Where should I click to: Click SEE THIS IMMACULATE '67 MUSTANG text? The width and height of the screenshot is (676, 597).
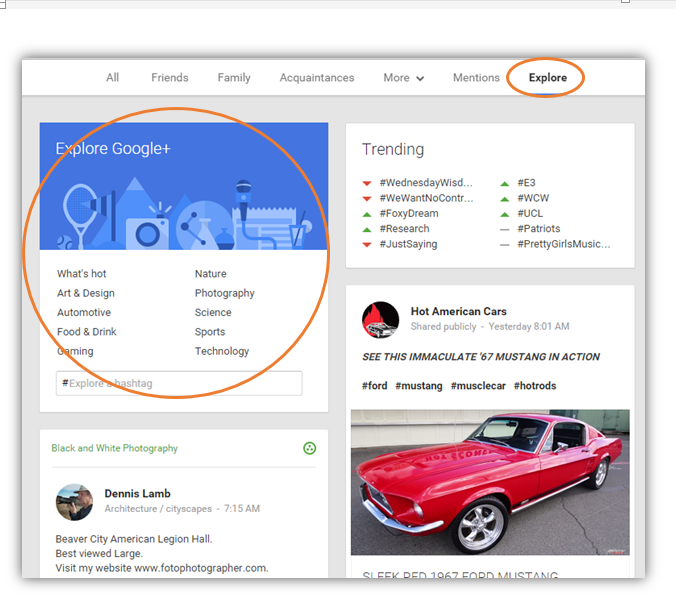pos(481,357)
